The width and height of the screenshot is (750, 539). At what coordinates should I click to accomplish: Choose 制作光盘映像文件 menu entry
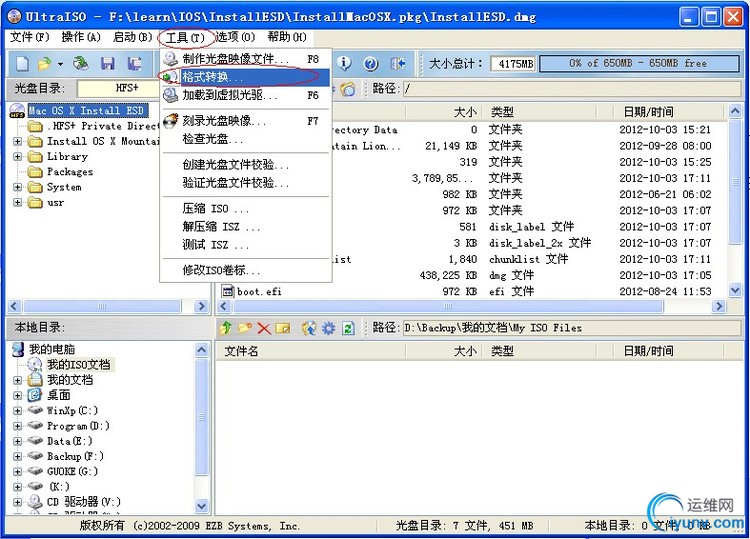tap(245, 59)
